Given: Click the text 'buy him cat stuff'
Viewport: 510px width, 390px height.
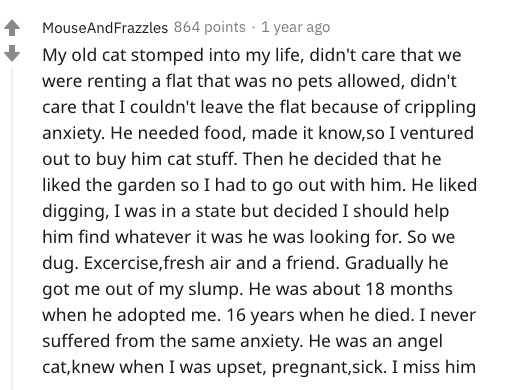Looking at the screenshot, I should click(166, 159).
